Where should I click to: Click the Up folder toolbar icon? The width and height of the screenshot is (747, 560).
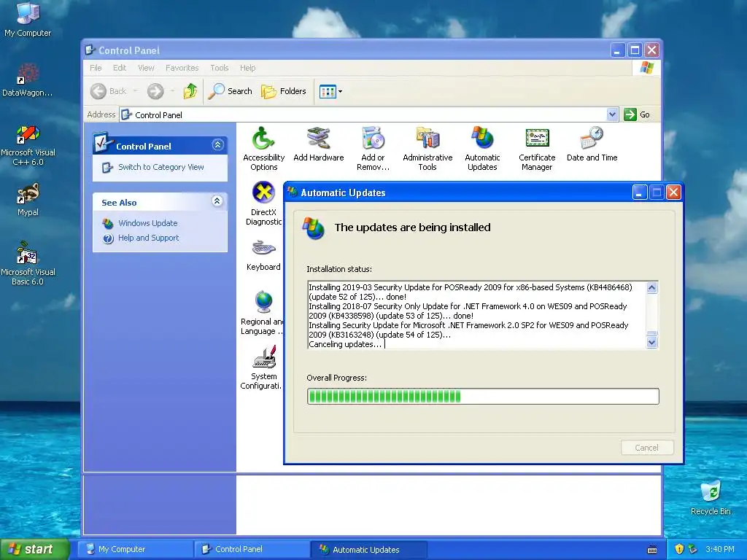(x=190, y=90)
